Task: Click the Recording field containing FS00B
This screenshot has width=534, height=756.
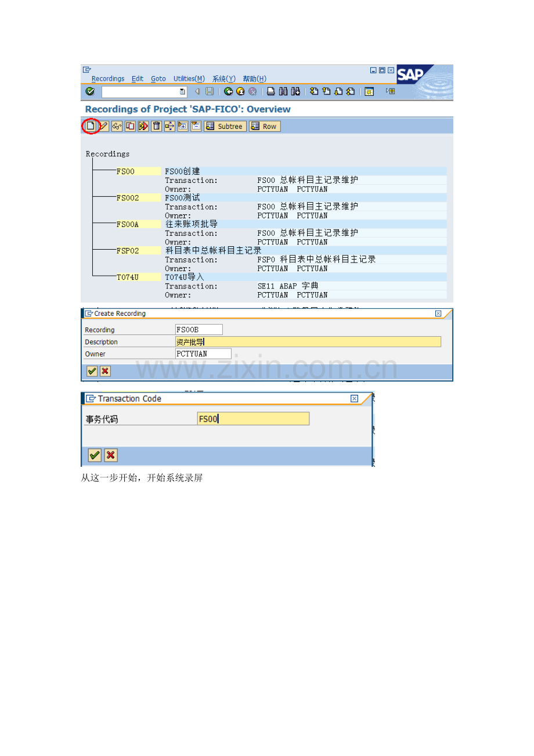Action: [199, 330]
